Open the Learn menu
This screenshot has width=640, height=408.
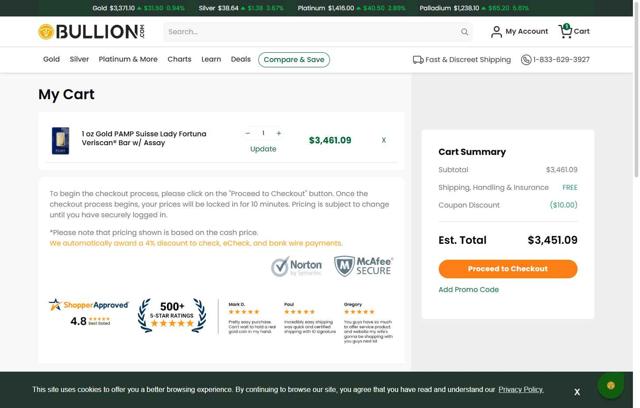211,59
